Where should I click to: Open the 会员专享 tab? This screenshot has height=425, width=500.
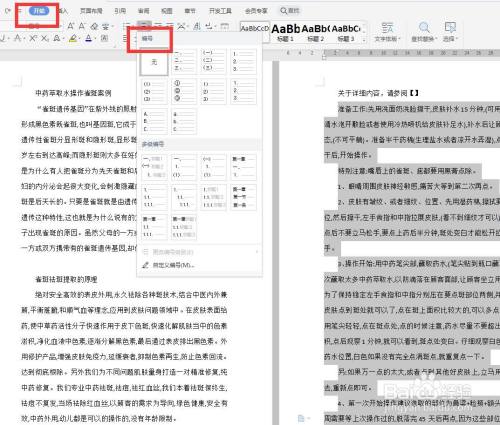[x=256, y=11]
